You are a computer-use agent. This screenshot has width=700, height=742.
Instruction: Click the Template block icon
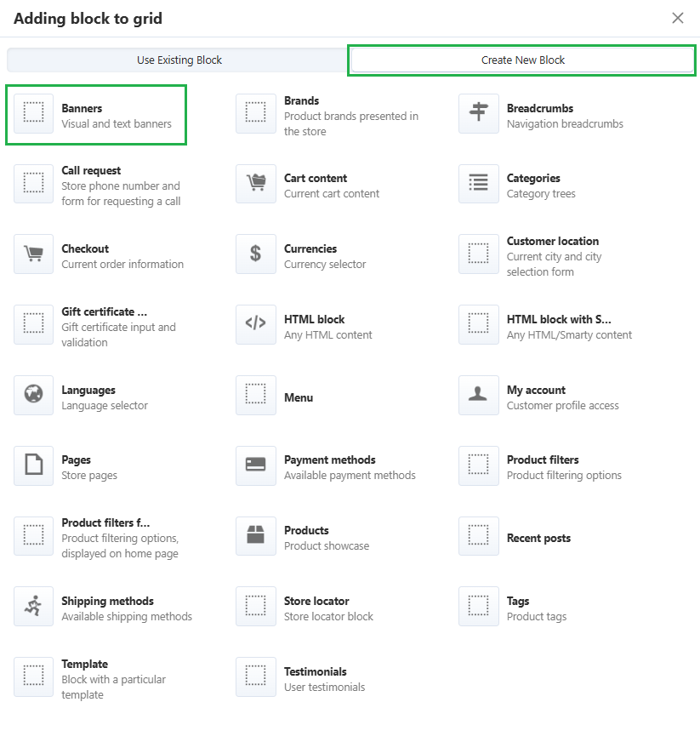coord(33,676)
